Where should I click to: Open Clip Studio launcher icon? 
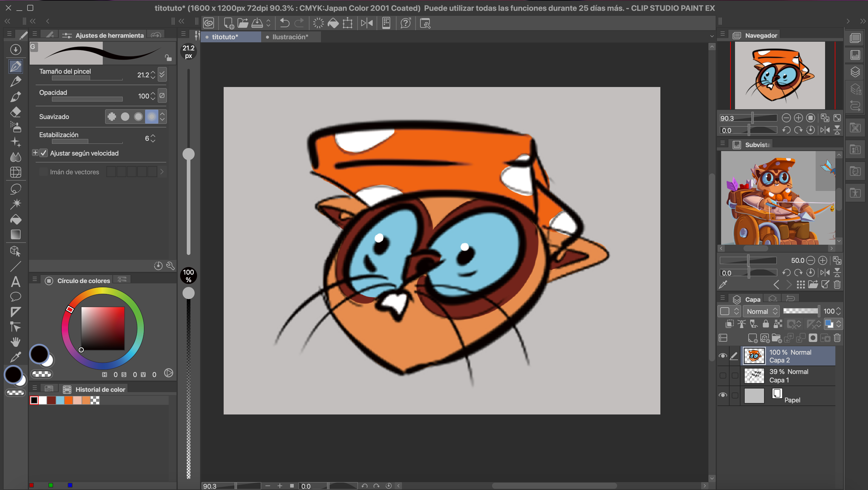[209, 23]
